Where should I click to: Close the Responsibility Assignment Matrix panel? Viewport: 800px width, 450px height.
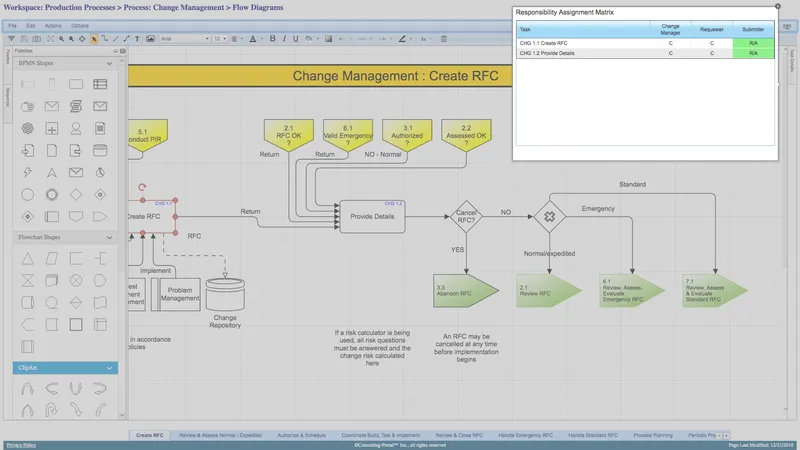coord(778,6)
